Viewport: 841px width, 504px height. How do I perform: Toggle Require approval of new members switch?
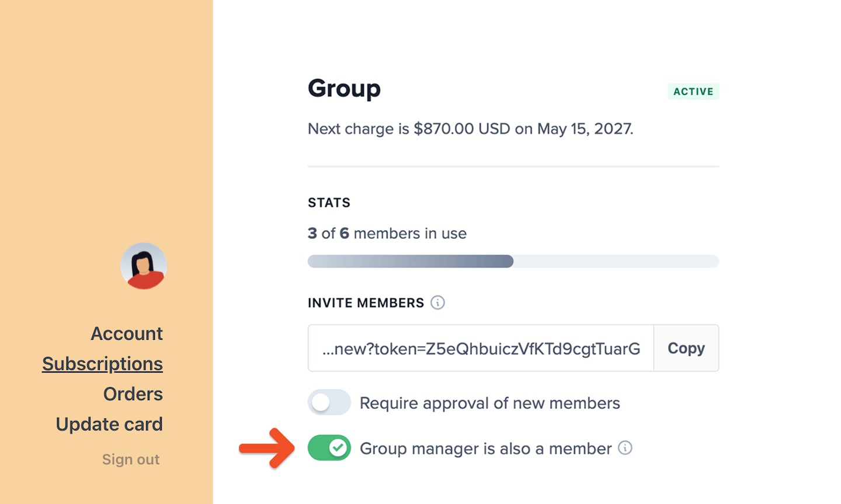(x=329, y=402)
